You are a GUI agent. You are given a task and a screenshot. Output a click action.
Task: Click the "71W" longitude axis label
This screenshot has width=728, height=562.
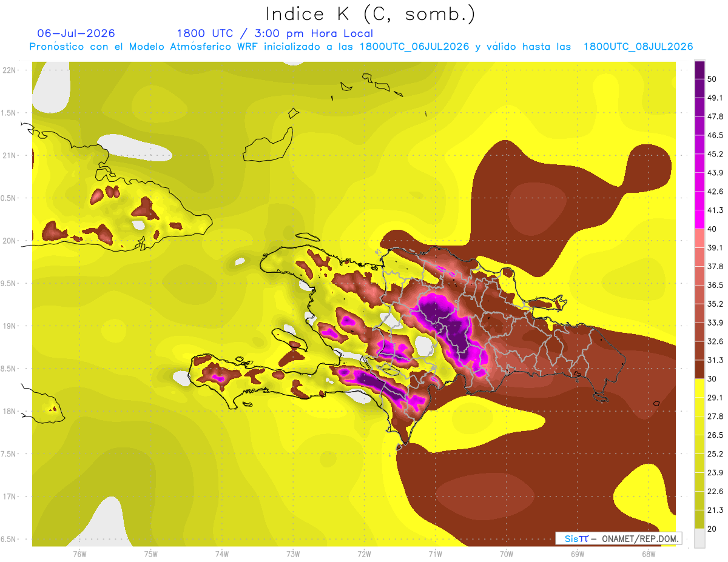[436, 554]
